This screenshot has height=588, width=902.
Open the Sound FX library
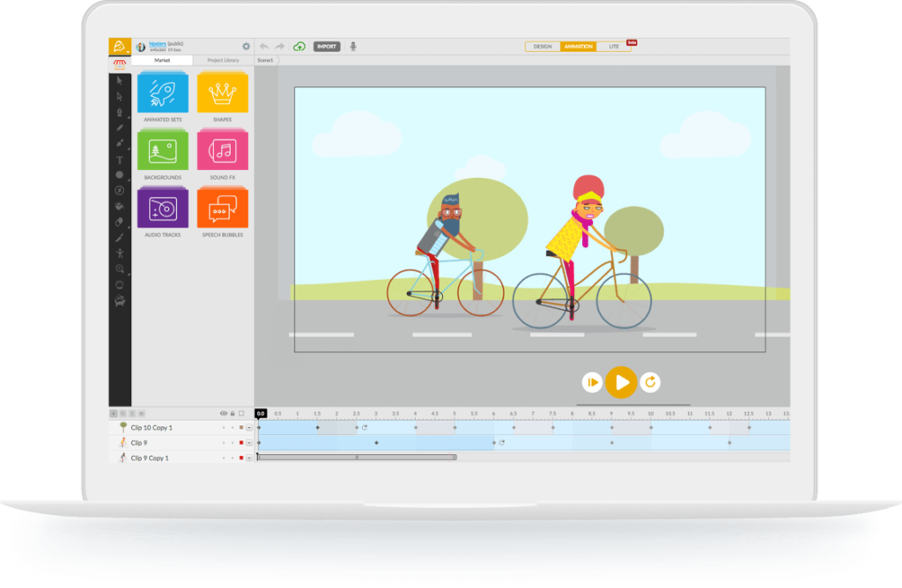coord(222,150)
